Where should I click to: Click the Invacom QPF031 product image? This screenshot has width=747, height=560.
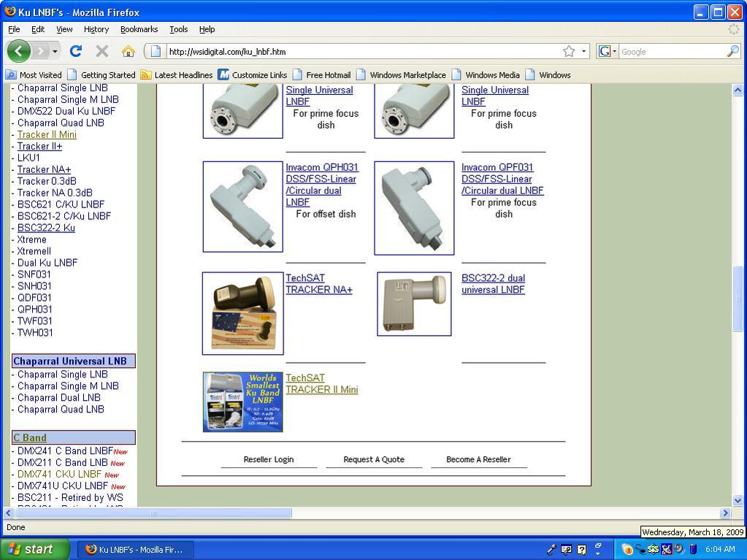pyautogui.click(x=414, y=208)
